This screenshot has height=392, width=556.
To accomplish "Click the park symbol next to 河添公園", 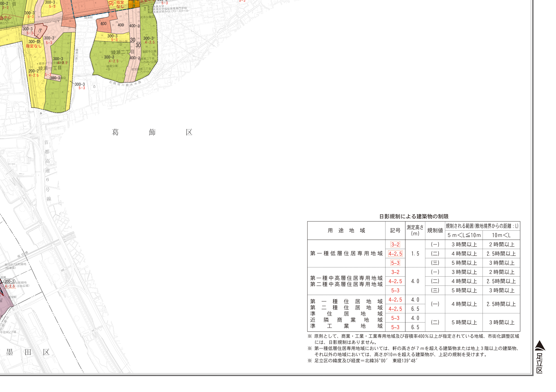I will 153,17.
